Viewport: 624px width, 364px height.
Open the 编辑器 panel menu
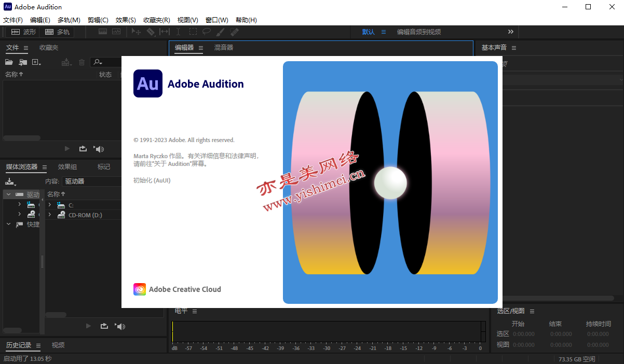pyautogui.click(x=201, y=48)
